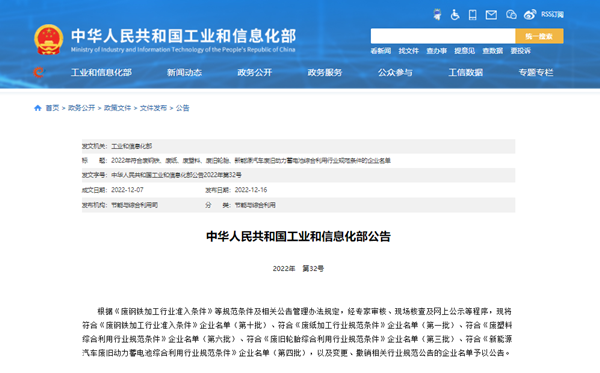Focus the site search input field
Image resolution: width=600 pixels, height=373 pixels.
coord(443,36)
